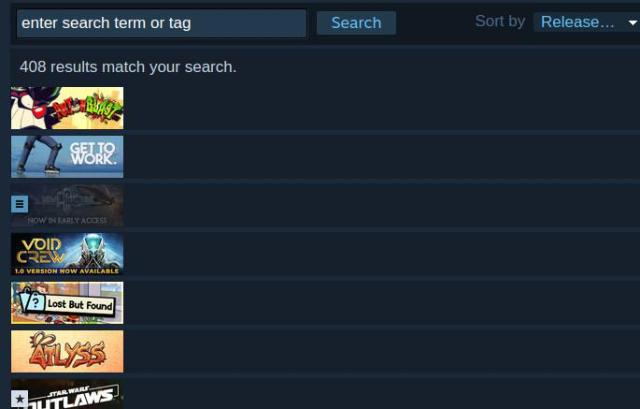The height and width of the screenshot is (409, 640).
Task: Focus the enter search term or tag field
Action: click(x=162, y=23)
